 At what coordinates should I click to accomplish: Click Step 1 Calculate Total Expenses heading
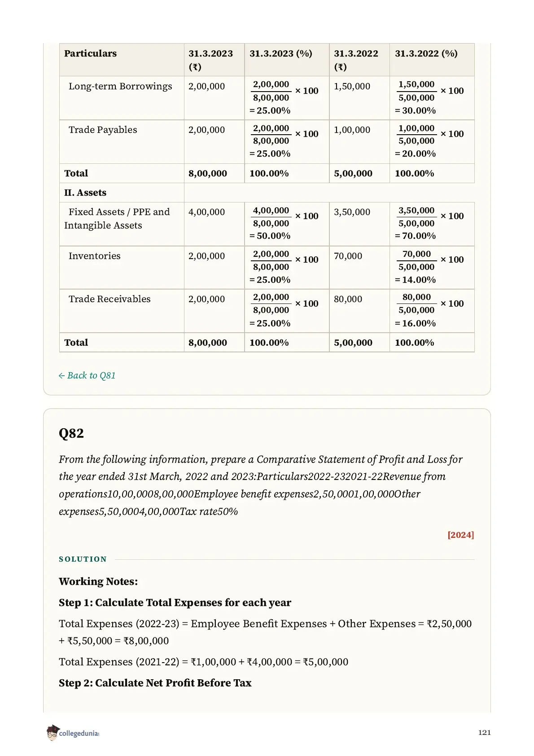[175, 602]
